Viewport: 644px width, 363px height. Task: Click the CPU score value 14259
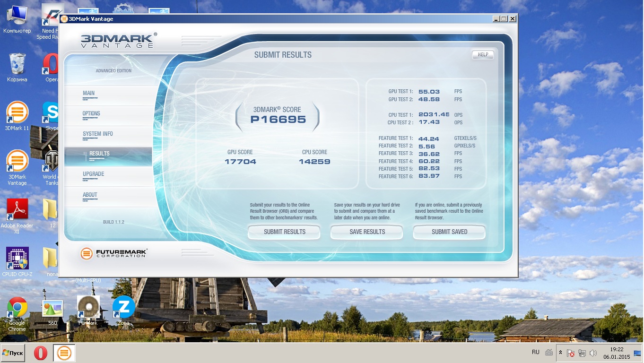314,162
